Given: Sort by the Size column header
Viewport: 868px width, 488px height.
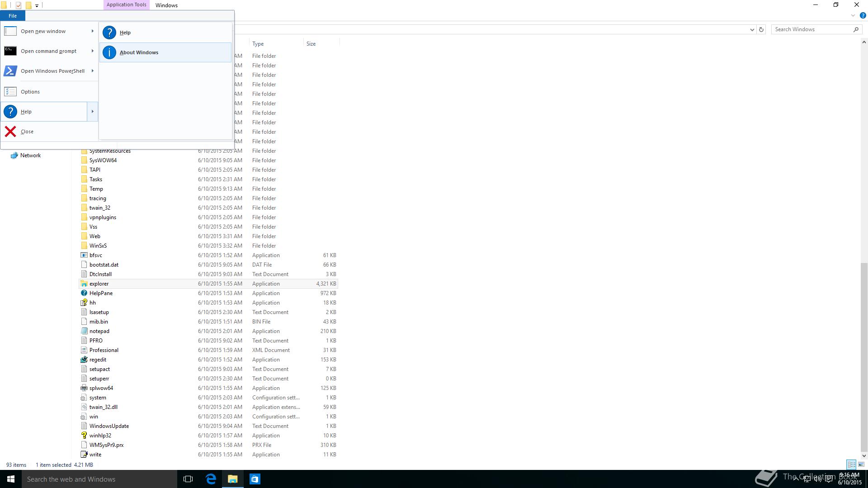Looking at the screenshot, I should point(321,44).
